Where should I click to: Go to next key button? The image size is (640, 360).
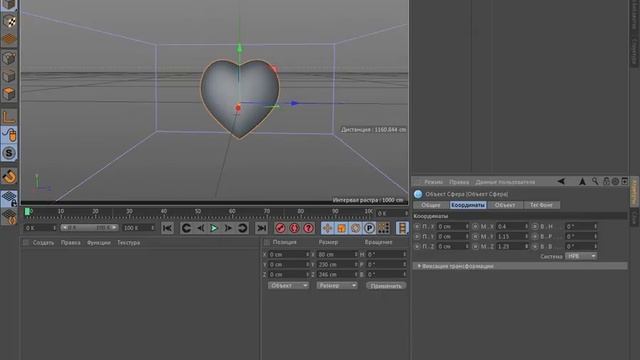tap(242, 228)
